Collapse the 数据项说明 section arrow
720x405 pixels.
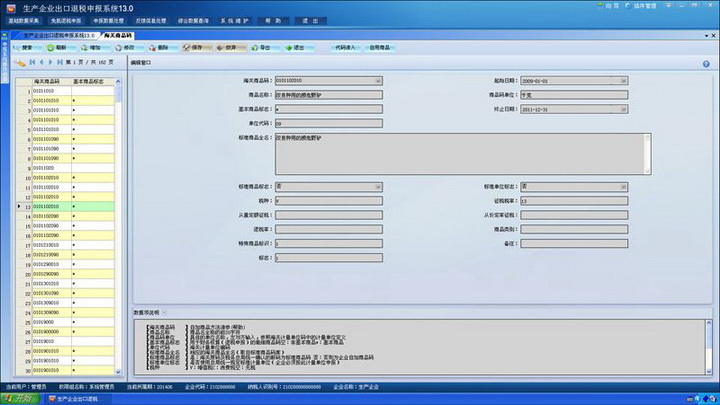164,313
